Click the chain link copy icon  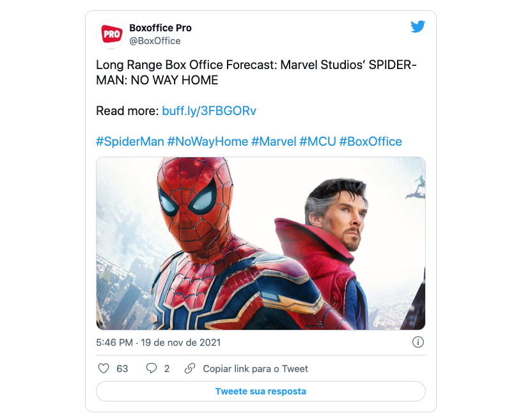point(190,369)
